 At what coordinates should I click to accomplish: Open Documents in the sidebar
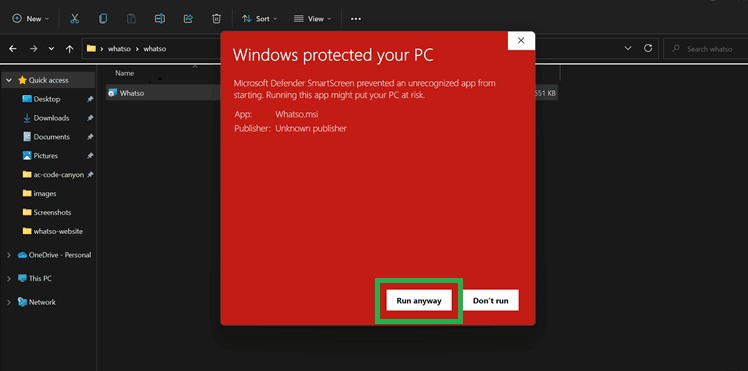(x=52, y=137)
